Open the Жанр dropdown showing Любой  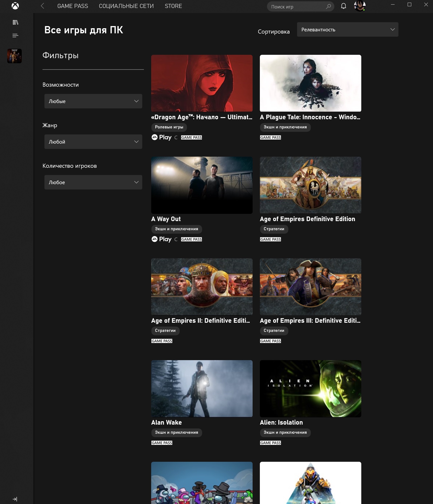coord(93,142)
